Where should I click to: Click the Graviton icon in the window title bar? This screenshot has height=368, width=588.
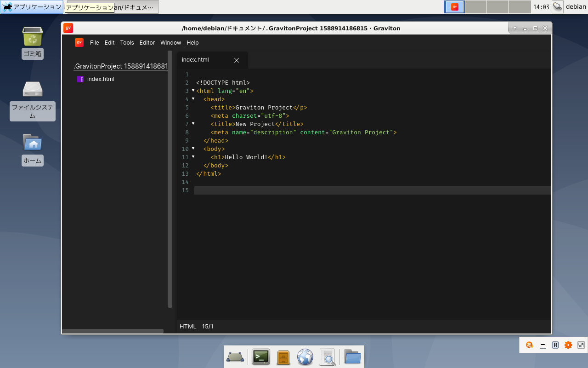pos(68,28)
